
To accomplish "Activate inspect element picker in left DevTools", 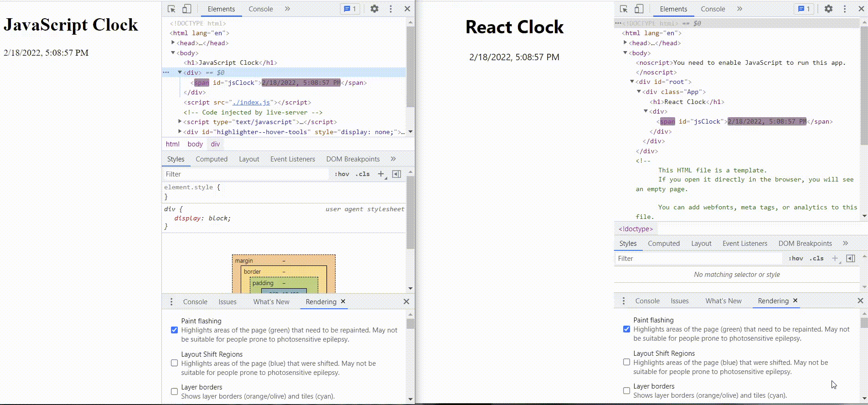I will [171, 9].
